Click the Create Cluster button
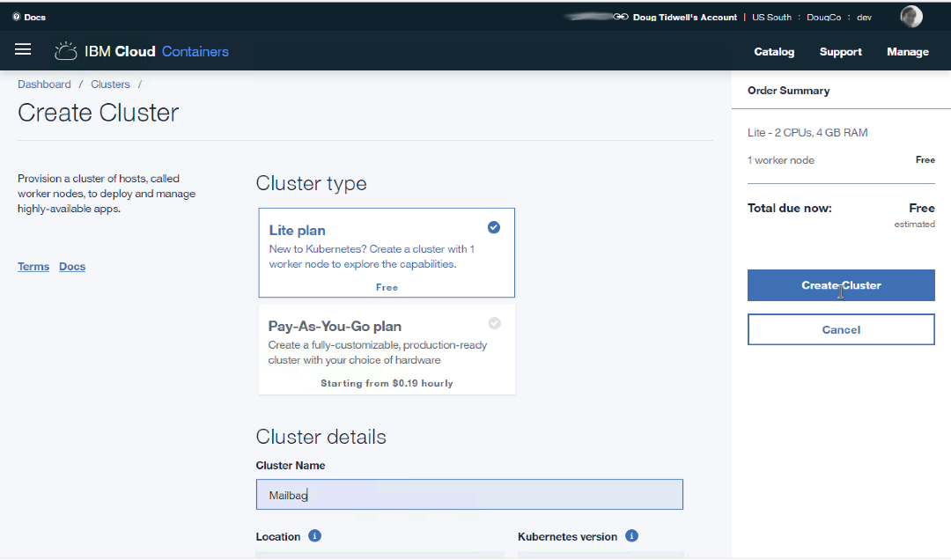 point(841,285)
